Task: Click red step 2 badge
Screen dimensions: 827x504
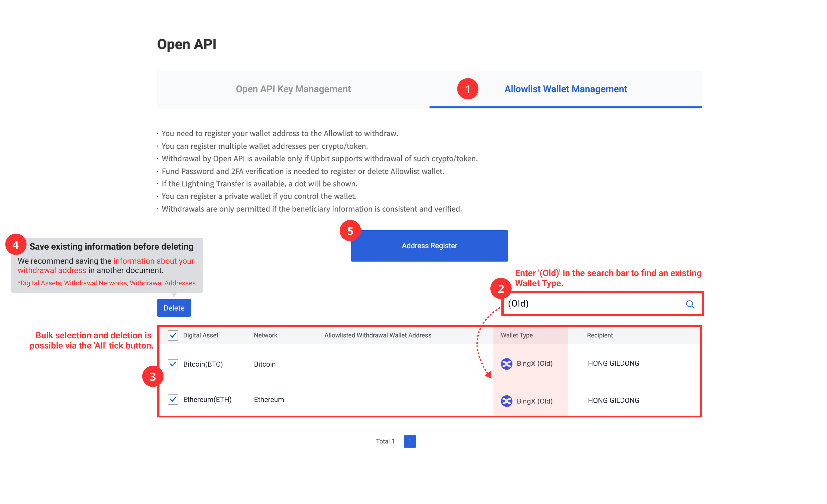Action: [501, 289]
